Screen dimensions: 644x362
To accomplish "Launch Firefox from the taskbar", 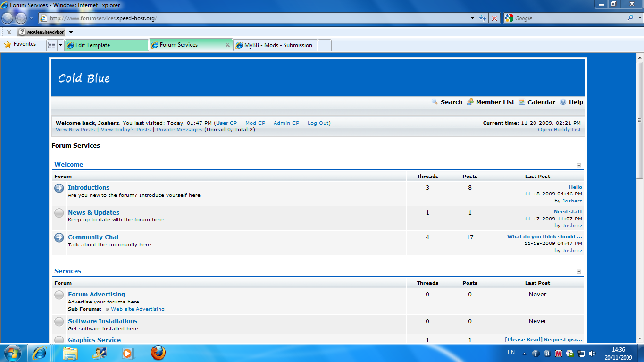I will point(158,353).
